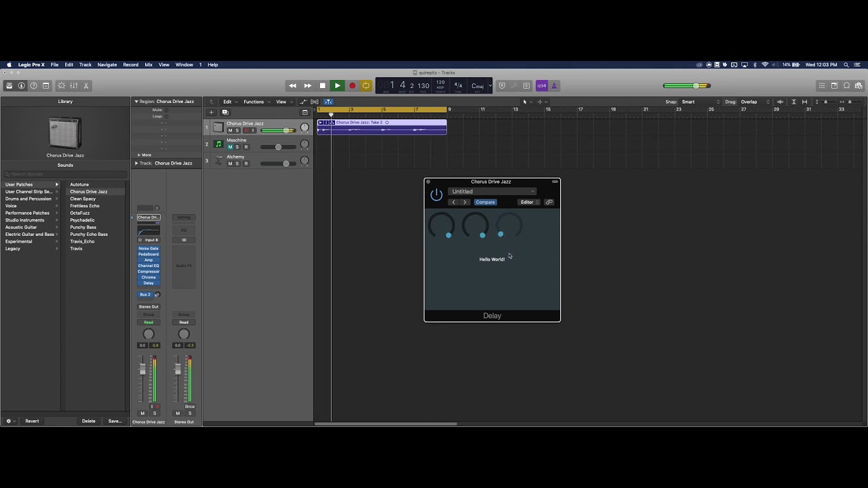Click the Rewind transport button

coord(292,85)
